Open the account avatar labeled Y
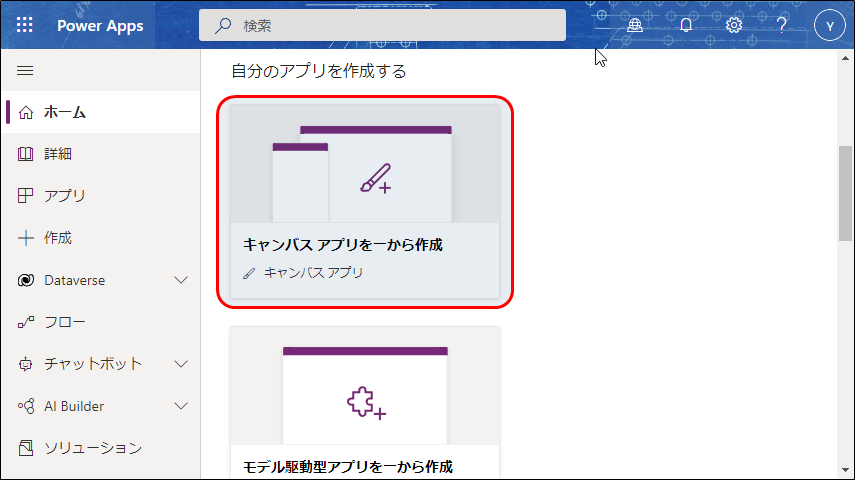 [830, 26]
